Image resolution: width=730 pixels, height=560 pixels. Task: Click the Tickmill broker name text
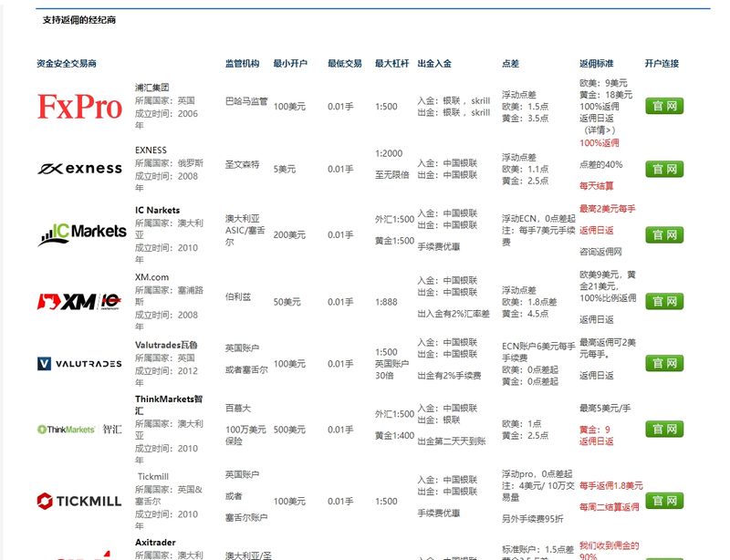point(153,476)
